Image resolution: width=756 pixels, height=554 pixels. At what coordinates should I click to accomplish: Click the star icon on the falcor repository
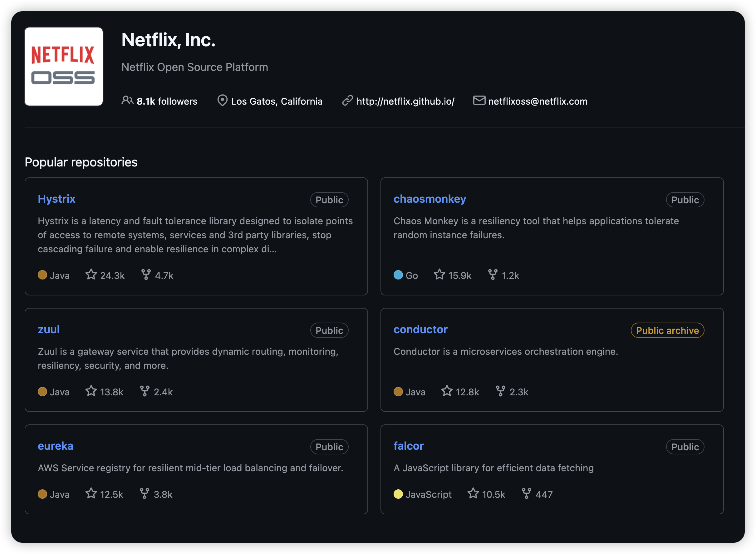[x=473, y=494]
